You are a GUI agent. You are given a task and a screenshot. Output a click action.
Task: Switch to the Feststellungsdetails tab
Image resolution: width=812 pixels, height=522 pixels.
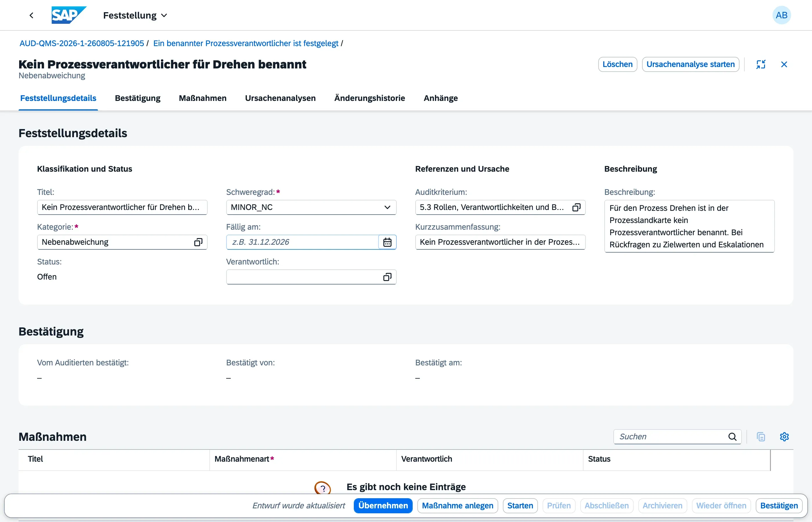58,98
